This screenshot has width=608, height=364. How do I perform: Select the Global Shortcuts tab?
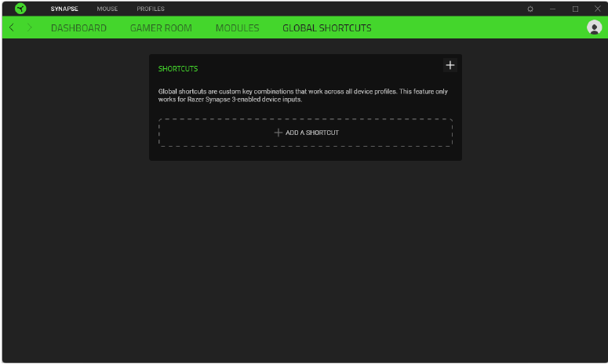327,28
